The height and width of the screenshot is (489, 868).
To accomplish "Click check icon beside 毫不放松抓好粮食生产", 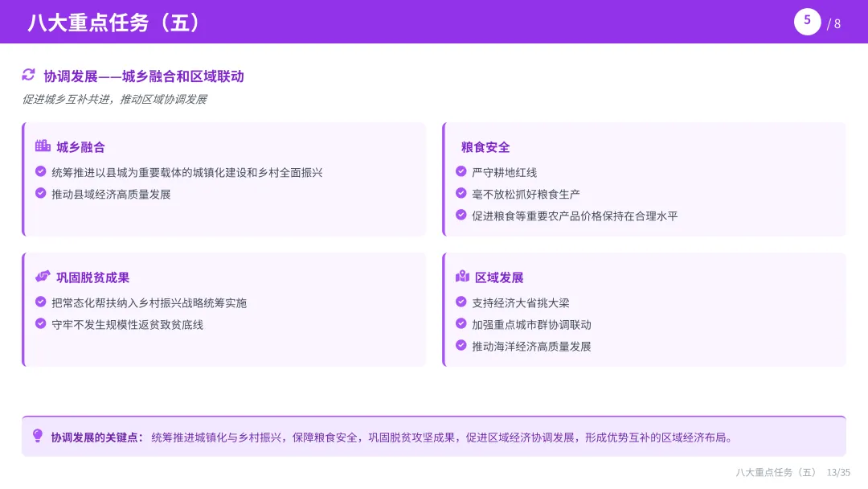I will 461,193.
